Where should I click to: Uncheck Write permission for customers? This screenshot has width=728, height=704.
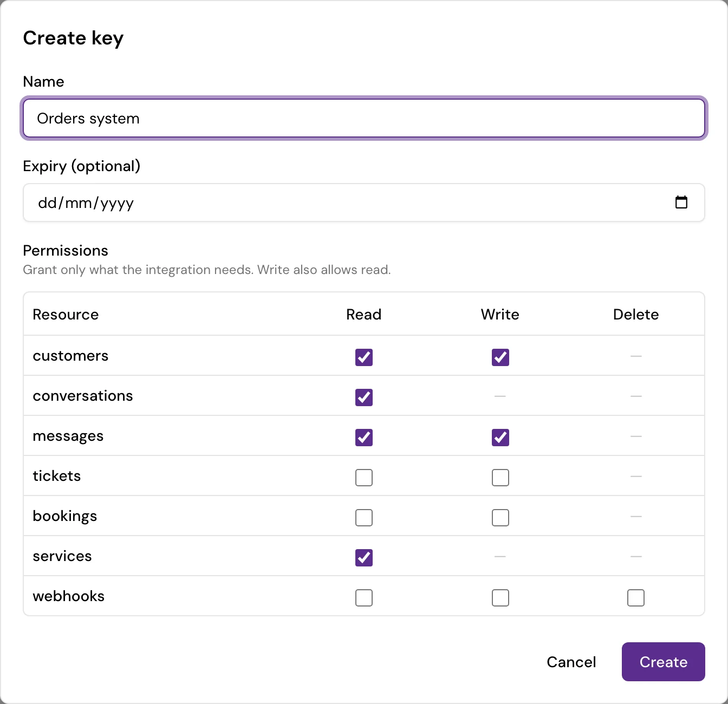[x=500, y=357]
